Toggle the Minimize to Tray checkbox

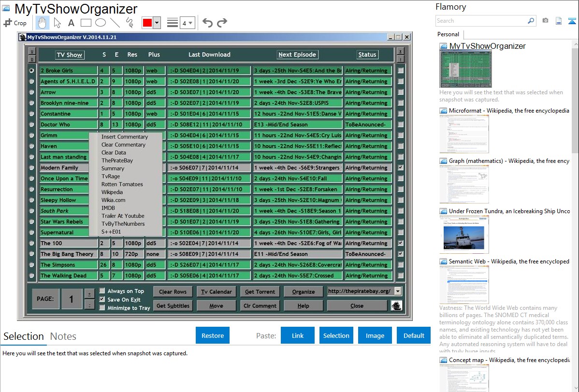tap(102, 308)
